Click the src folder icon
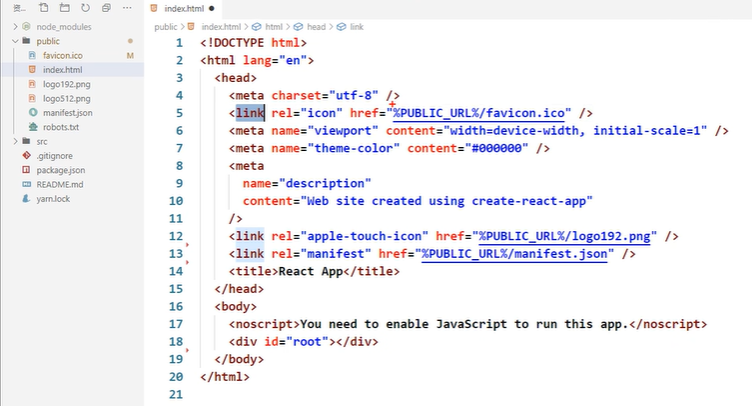This screenshot has width=752, height=406. [x=26, y=141]
